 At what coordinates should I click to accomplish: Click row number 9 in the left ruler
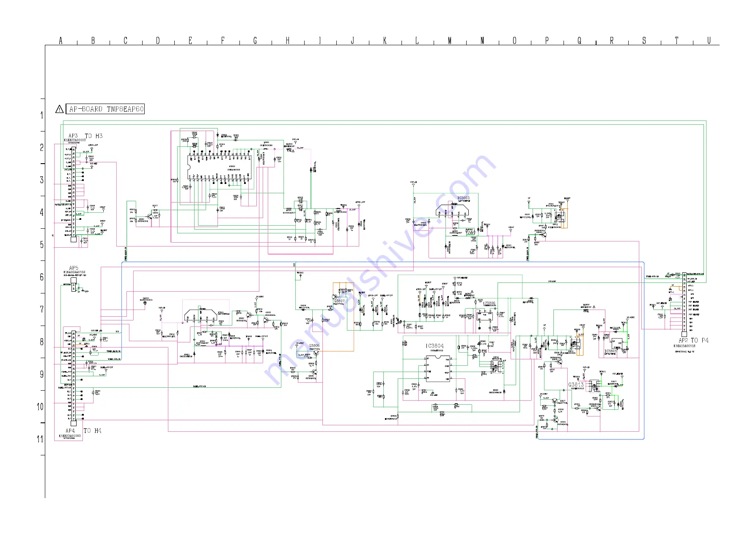pyautogui.click(x=41, y=374)
